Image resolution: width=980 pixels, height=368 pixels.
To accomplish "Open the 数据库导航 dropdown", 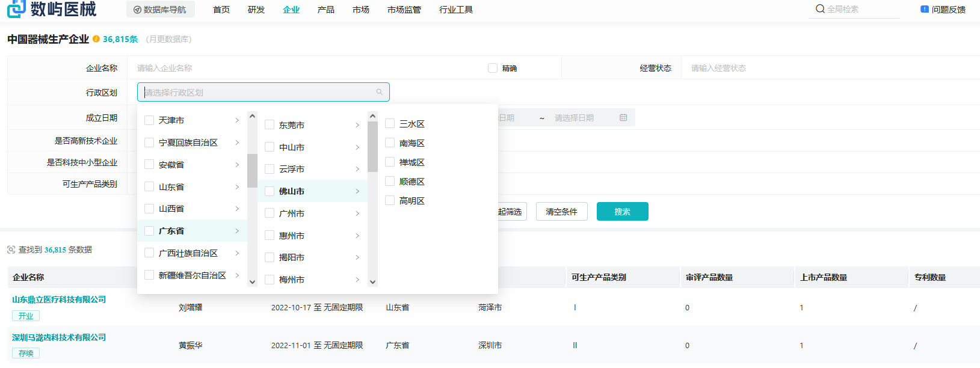I will pos(160,10).
